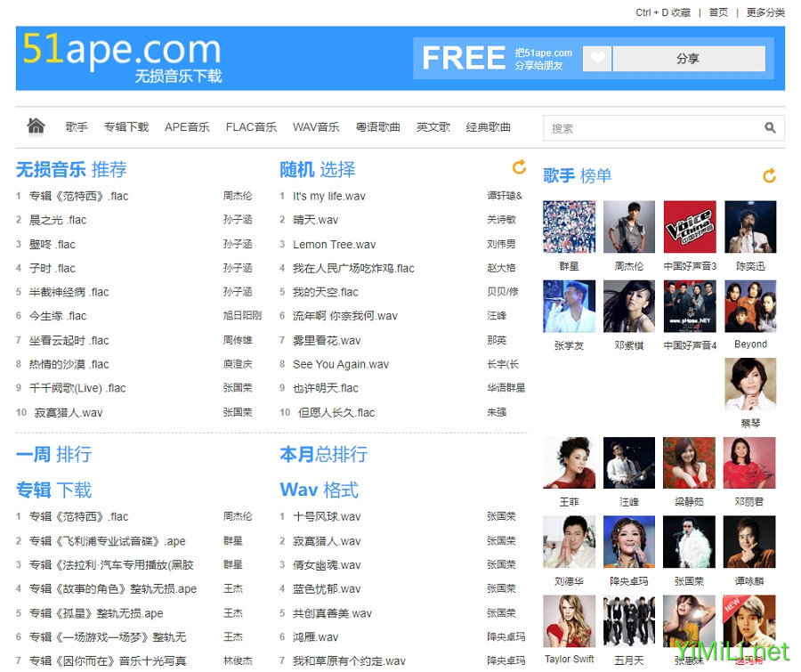The image size is (801, 672).
Task: Click the heart icon beside 分享
Action: [x=596, y=59]
